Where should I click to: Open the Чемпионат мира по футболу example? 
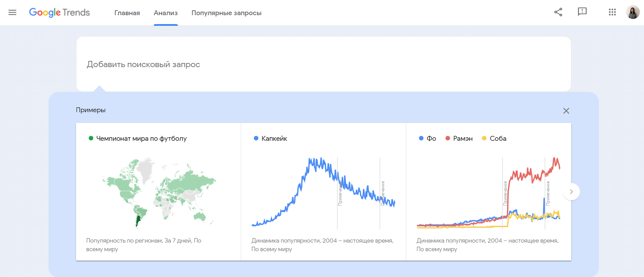pyautogui.click(x=141, y=138)
